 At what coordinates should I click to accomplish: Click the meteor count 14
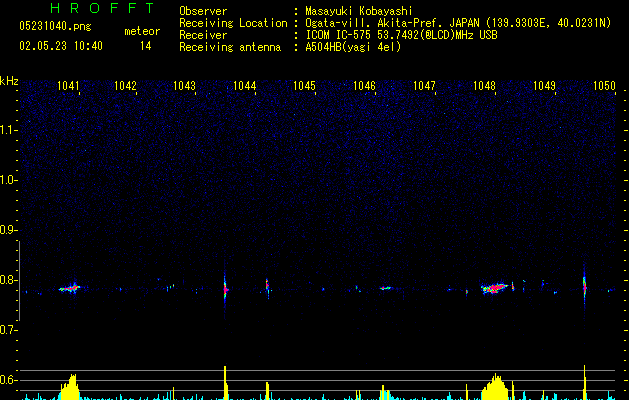[x=146, y=46]
